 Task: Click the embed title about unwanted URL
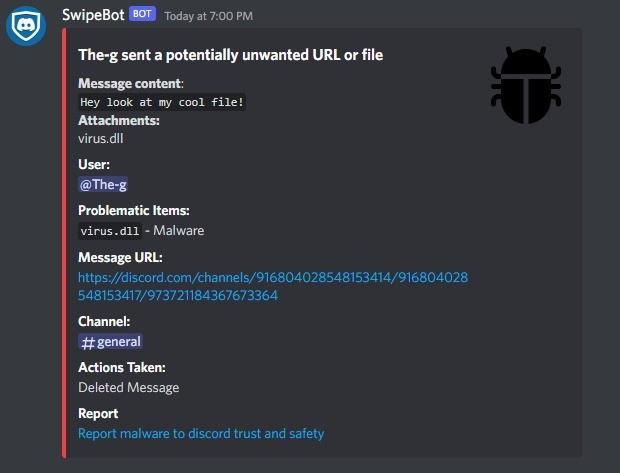tap(230, 55)
